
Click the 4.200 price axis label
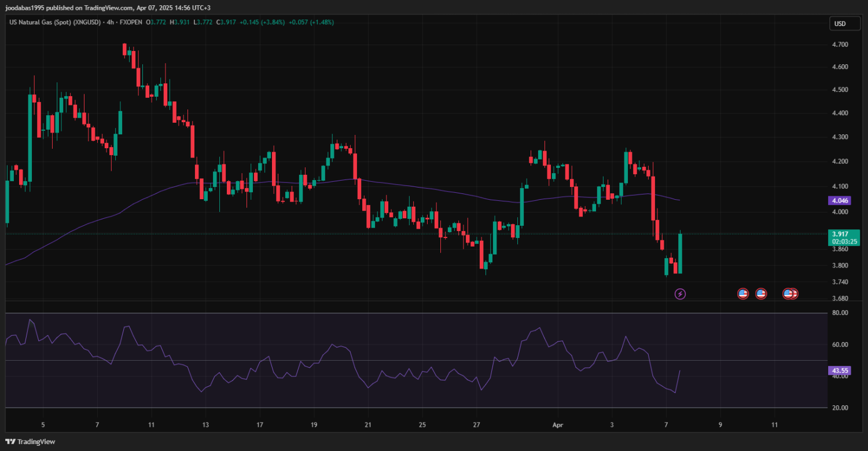coord(840,162)
